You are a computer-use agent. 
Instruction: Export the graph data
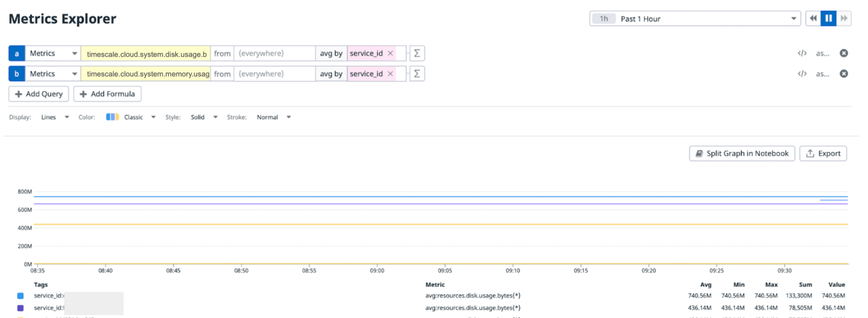click(x=823, y=154)
